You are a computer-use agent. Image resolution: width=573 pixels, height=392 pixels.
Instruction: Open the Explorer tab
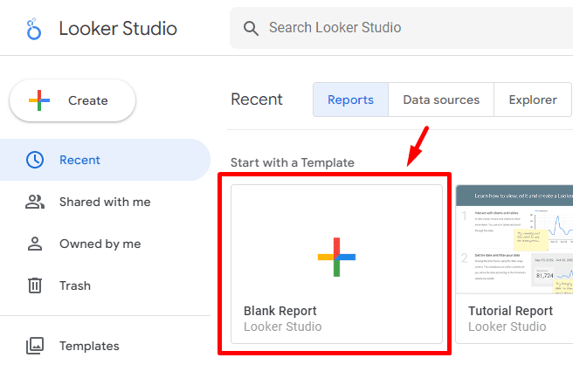pyautogui.click(x=532, y=100)
